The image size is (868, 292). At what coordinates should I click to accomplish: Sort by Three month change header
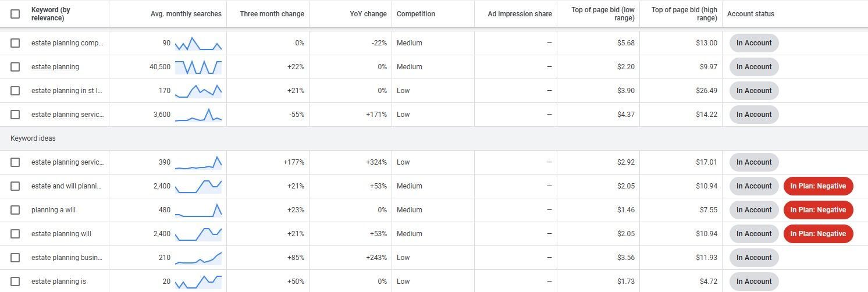pos(272,14)
